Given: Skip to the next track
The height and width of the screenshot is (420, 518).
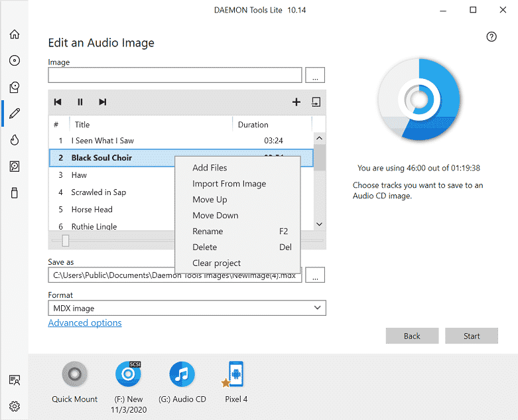Looking at the screenshot, I should click(102, 102).
